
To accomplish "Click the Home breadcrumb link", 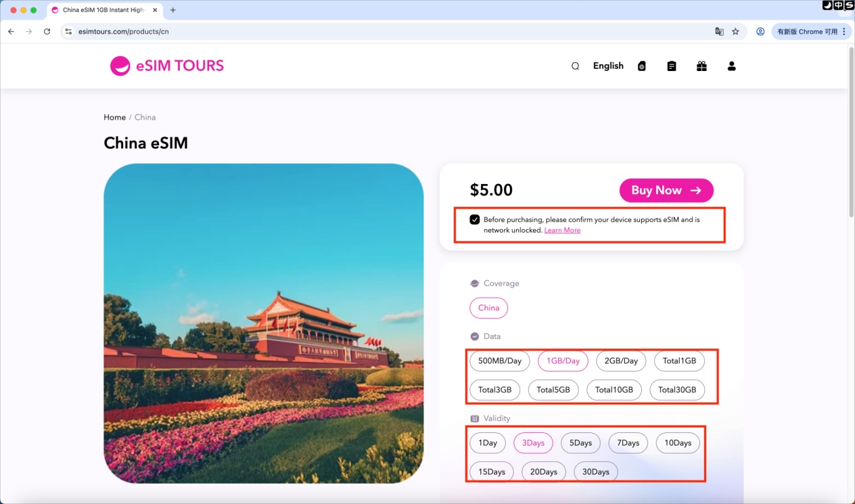I will coord(114,117).
